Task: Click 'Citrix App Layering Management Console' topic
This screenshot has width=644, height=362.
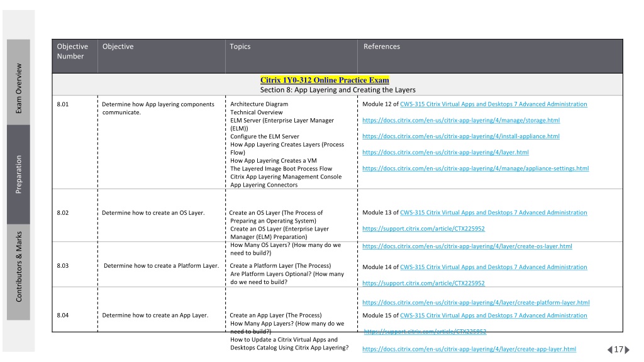Action: [286, 177]
